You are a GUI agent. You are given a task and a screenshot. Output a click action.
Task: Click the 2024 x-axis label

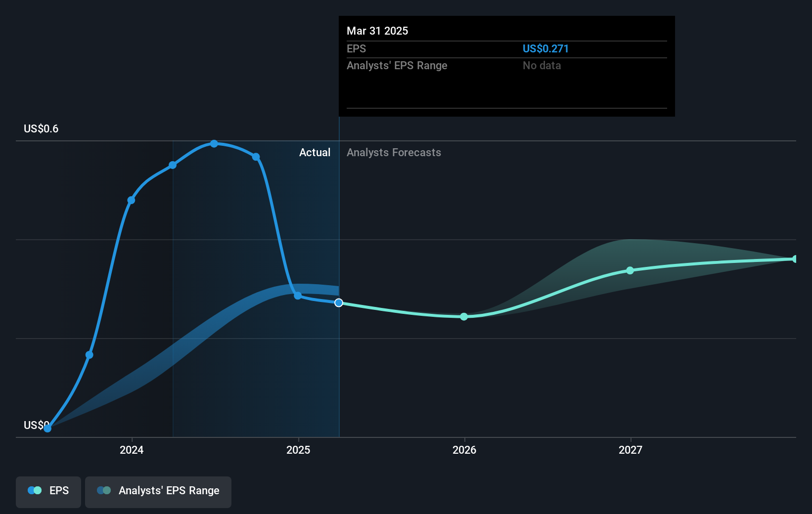click(x=132, y=450)
